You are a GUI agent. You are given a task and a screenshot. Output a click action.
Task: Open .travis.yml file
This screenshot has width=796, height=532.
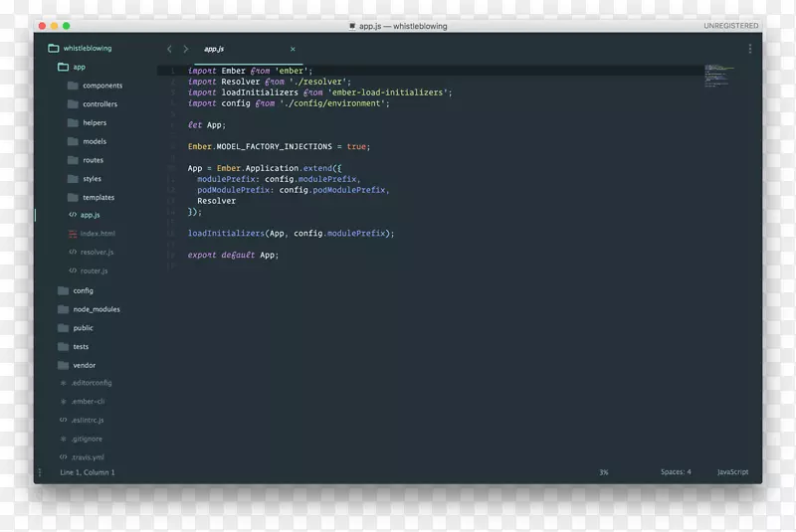coord(82,457)
